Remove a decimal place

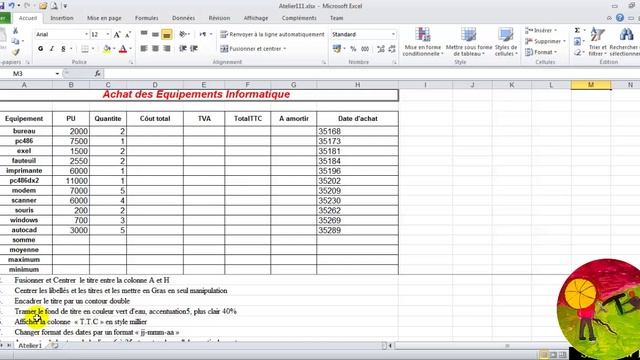point(392,49)
